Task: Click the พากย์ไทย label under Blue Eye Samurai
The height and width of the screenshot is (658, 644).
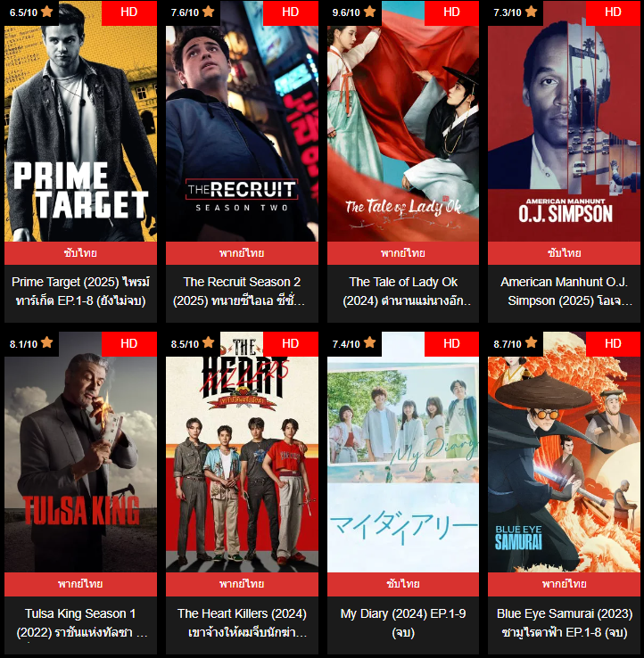Action: (x=564, y=584)
